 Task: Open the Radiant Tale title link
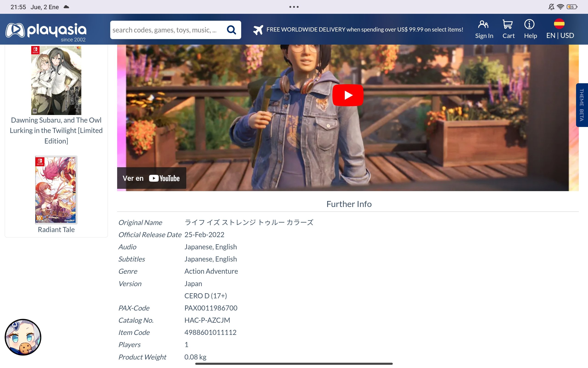point(56,230)
